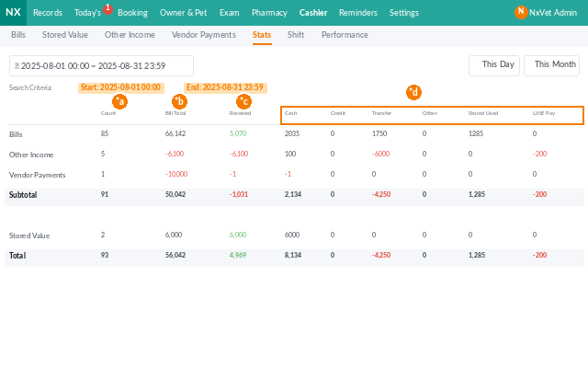The width and height of the screenshot is (588, 368).
Task: Select the Subtotal row label
Action: point(23,195)
